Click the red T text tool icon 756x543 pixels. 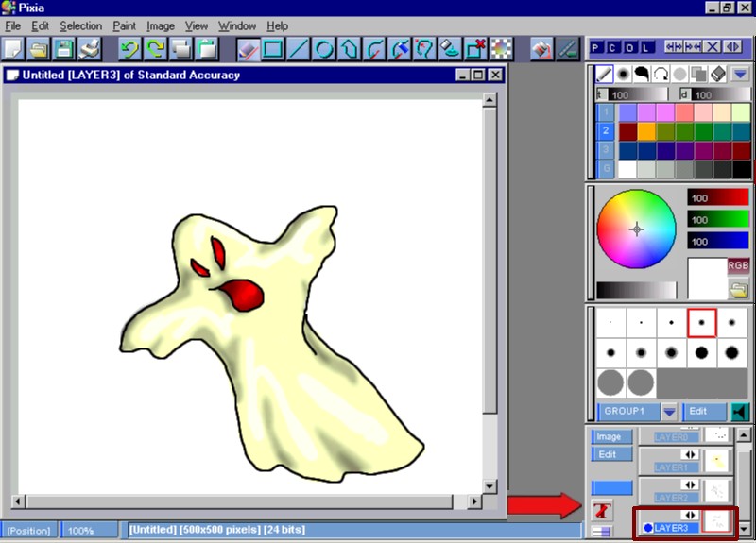599,510
